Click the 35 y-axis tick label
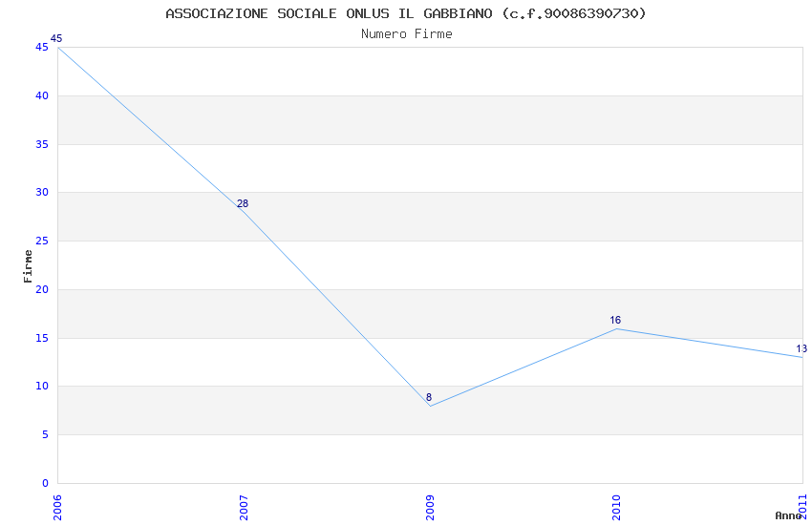This screenshot has width=812, height=525. pyautogui.click(x=42, y=144)
